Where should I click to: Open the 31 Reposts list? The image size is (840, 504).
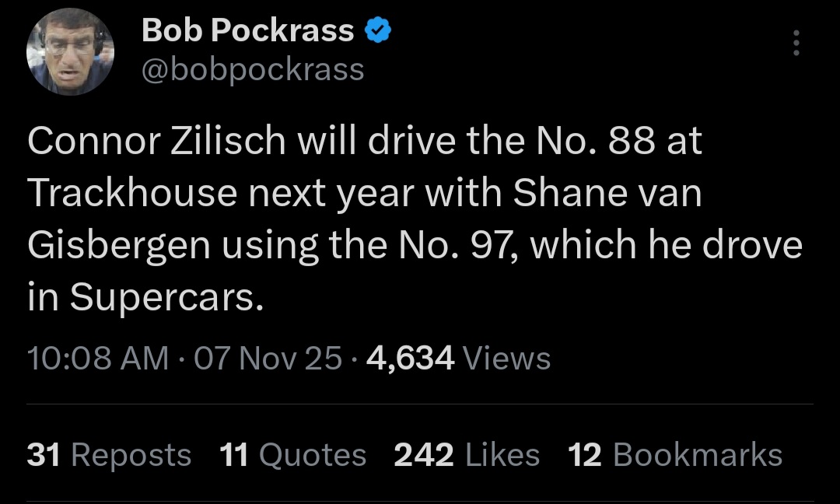109,455
